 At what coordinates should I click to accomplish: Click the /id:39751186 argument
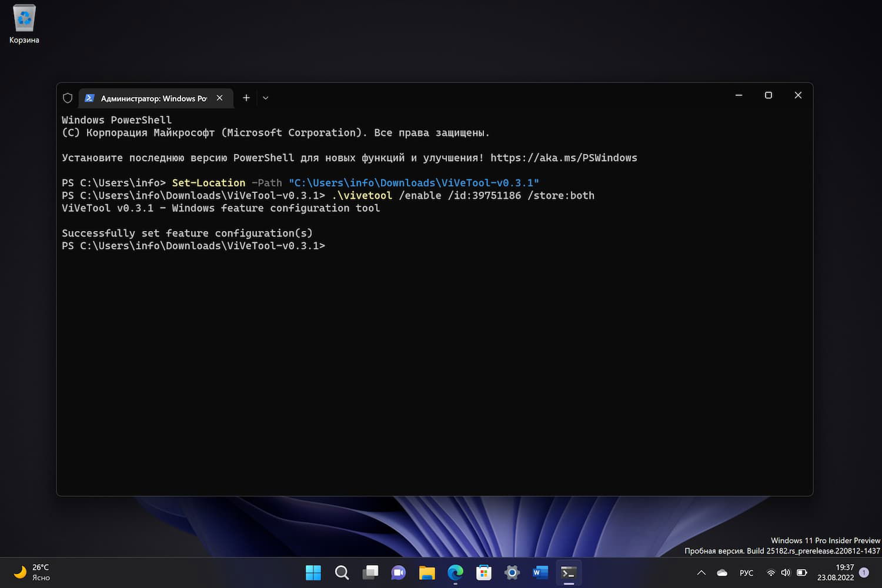point(485,195)
